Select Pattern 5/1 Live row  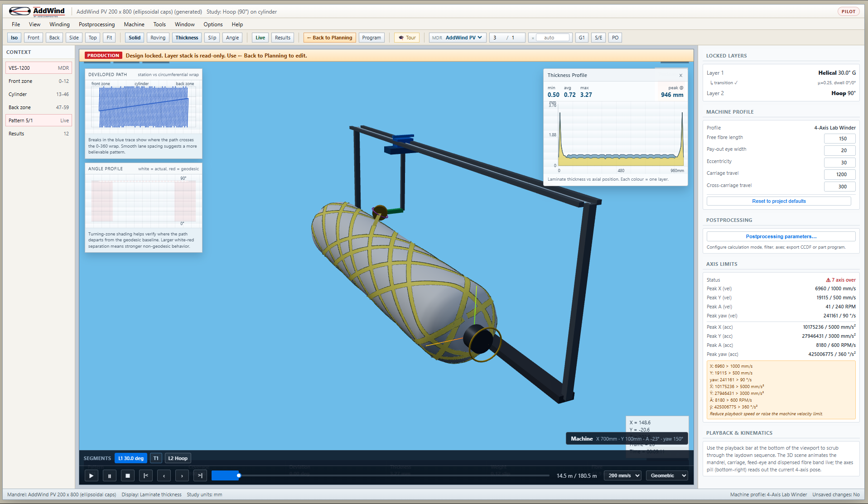tap(39, 120)
